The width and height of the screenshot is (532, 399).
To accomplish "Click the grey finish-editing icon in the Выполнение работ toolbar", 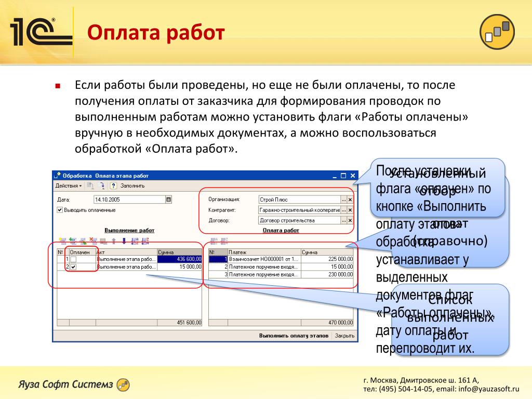I will click(103, 241).
